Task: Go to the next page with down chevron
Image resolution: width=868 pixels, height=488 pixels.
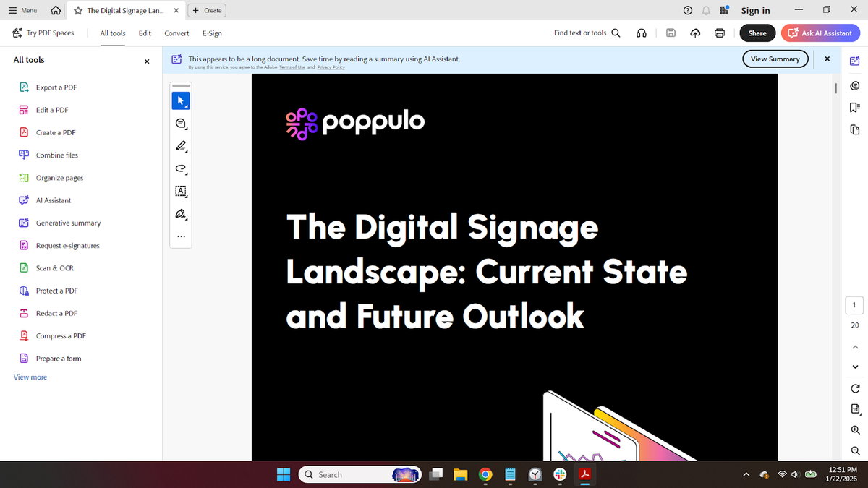Action: 855,367
